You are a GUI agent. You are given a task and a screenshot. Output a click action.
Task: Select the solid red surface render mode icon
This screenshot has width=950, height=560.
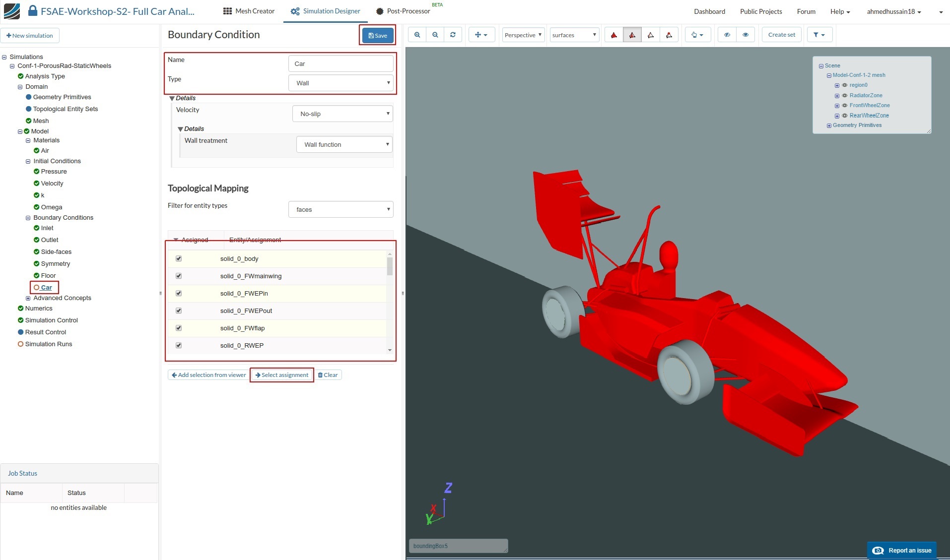pyautogui.click(x=613, y=35)
